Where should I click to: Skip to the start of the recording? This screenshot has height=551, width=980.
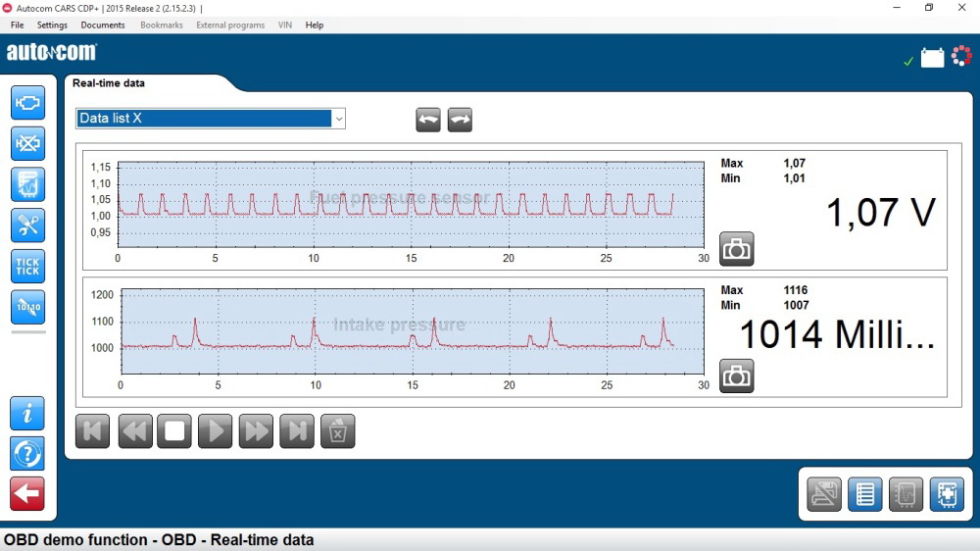93,431
